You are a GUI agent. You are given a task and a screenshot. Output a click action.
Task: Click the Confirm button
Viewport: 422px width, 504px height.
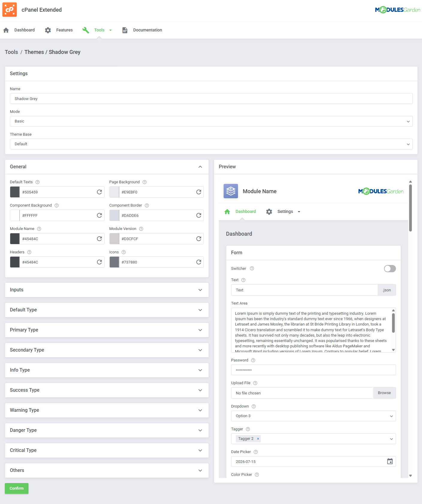tap(16, 488)
